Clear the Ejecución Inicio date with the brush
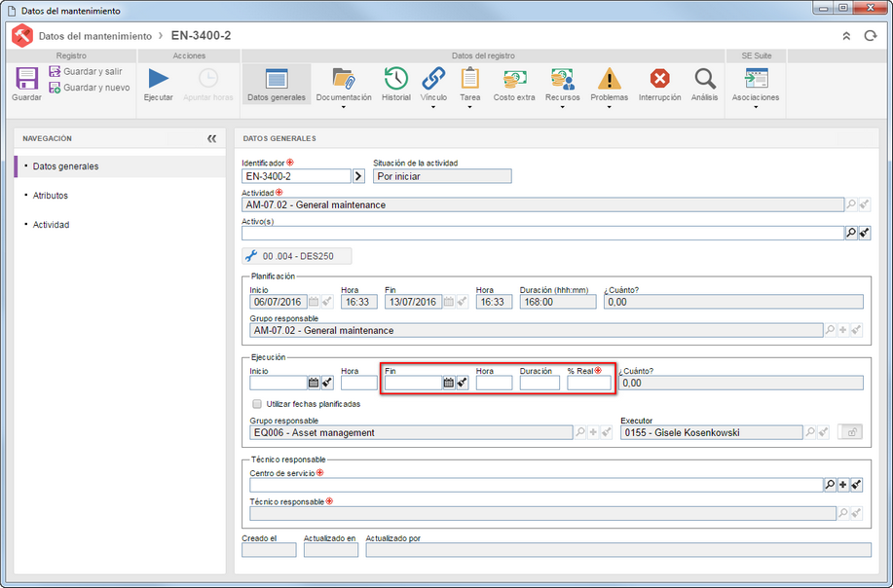 tap(327, 384)
